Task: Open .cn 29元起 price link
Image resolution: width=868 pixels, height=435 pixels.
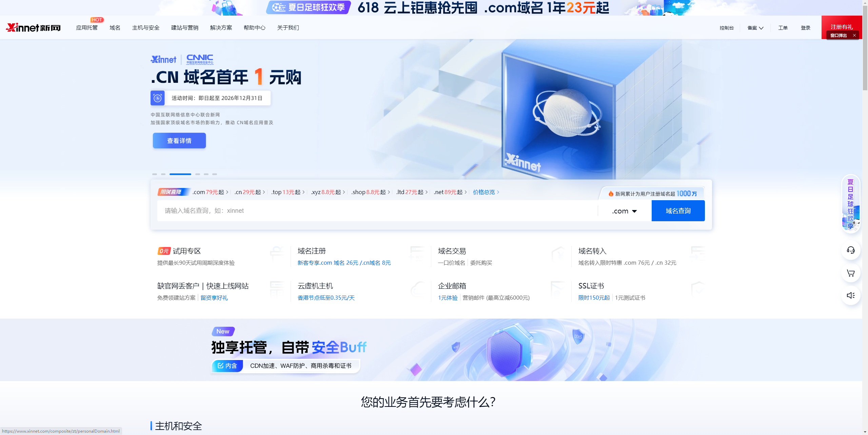Action: click(x=250, y=192)
